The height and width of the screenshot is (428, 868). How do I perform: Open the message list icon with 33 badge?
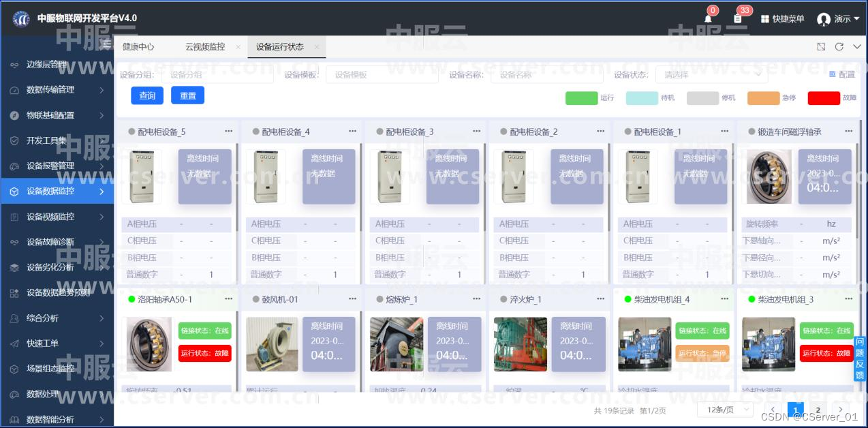click(738, 18)
